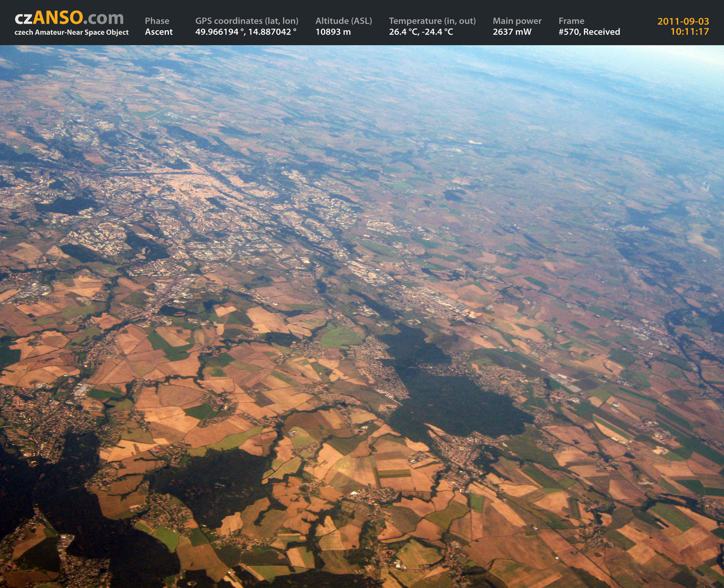The width and height of the screenshot is (724, 588).
Task: Click the 'Altitude (ASL)' label
Action: [344, 21]
